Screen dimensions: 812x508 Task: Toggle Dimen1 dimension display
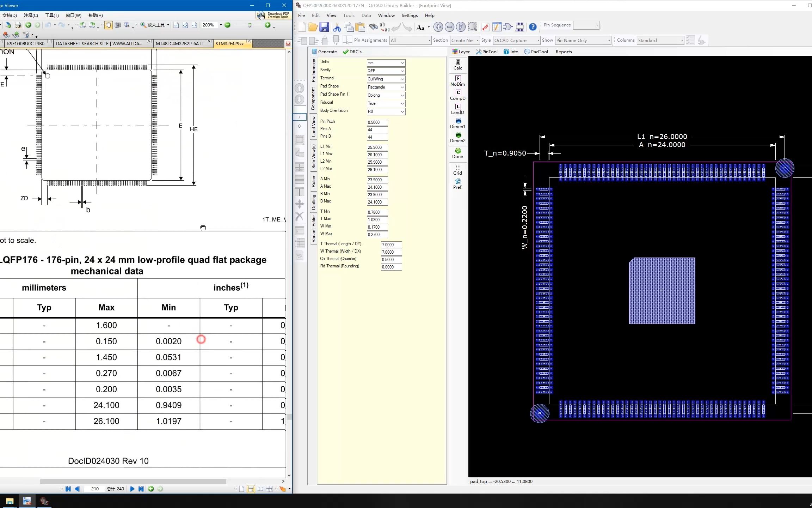(457, 123)
